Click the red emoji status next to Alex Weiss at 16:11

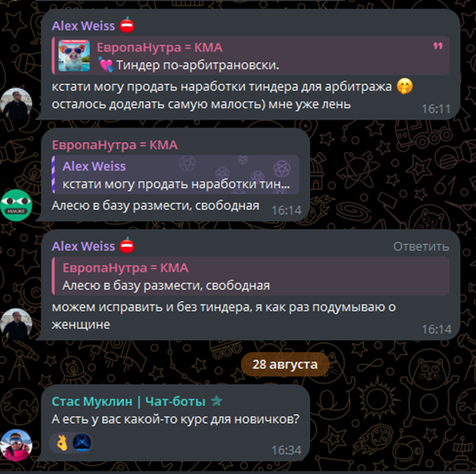[127, 25]
